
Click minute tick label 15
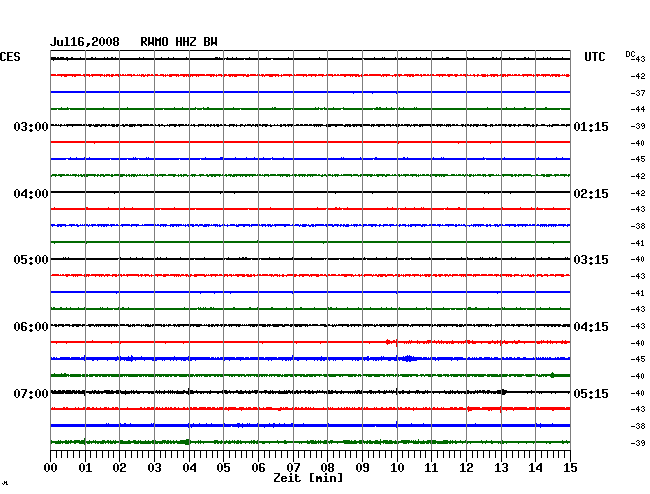tap(570, 468)
